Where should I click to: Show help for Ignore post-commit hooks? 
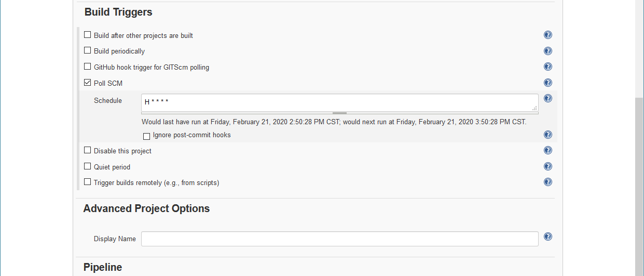(x=547, y=135)
